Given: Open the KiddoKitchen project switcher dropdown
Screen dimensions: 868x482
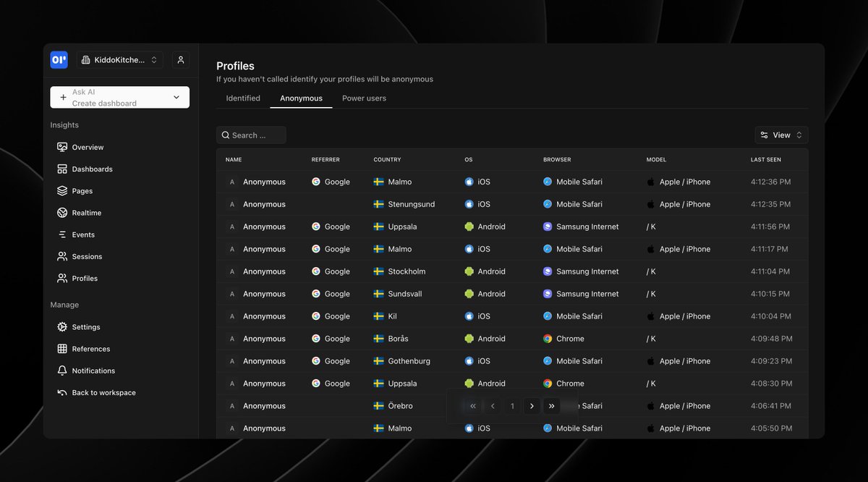Looking at the screenshot, I should coord(120,60).
